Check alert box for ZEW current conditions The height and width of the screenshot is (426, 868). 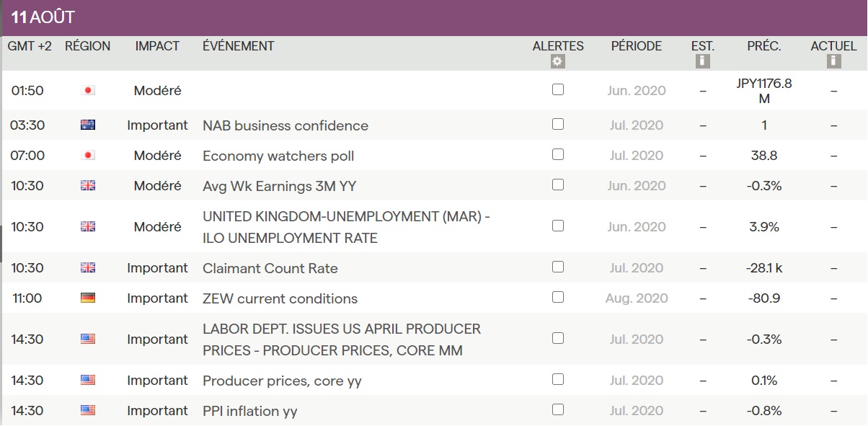(557, 297)
